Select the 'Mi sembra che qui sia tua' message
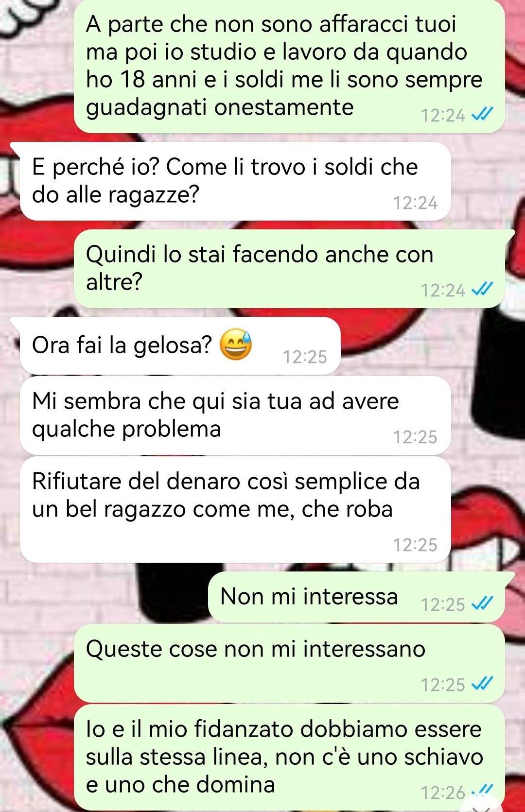 click(235, 416)
